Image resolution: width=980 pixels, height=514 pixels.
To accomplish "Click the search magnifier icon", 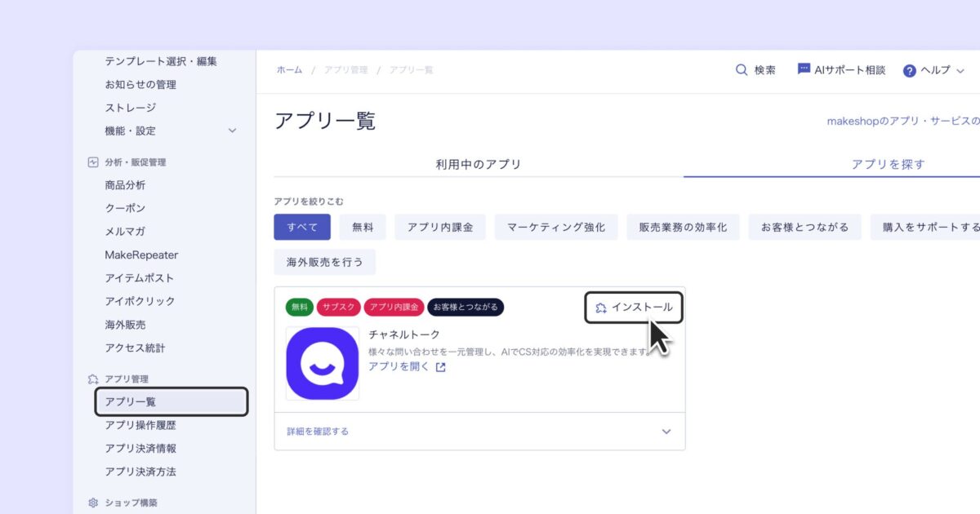I will 741,70.
